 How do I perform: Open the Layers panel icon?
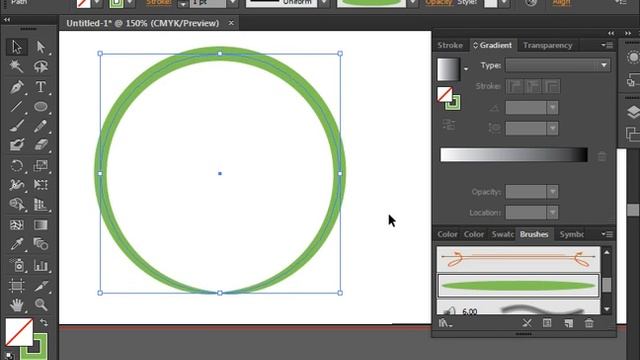(633, 111)
